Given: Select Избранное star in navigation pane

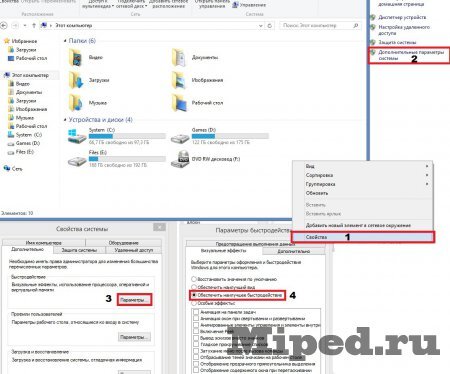Looking at the screenshot, I should [6, 41].
